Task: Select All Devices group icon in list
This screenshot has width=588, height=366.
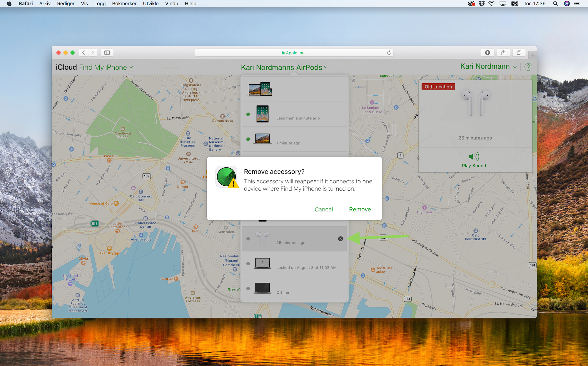Action: [260, 89]
